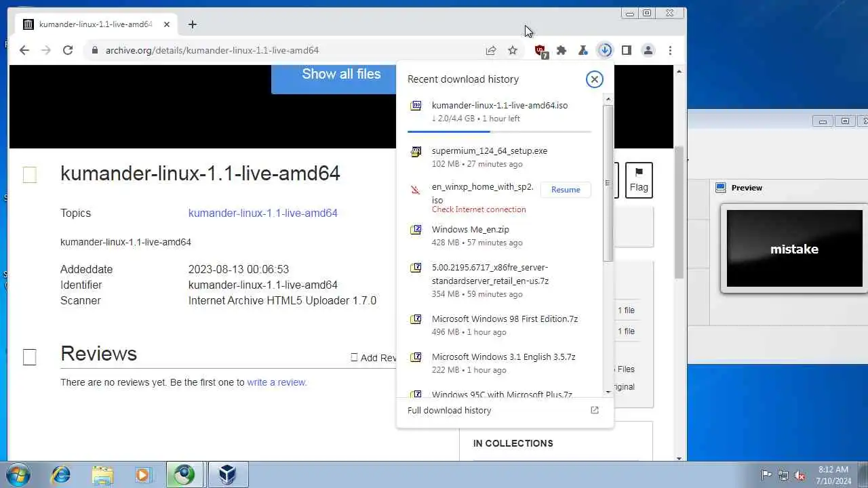Open the profile avatar menu
Image resolution: width=868 pixels, height=488 pixels.
648,50
